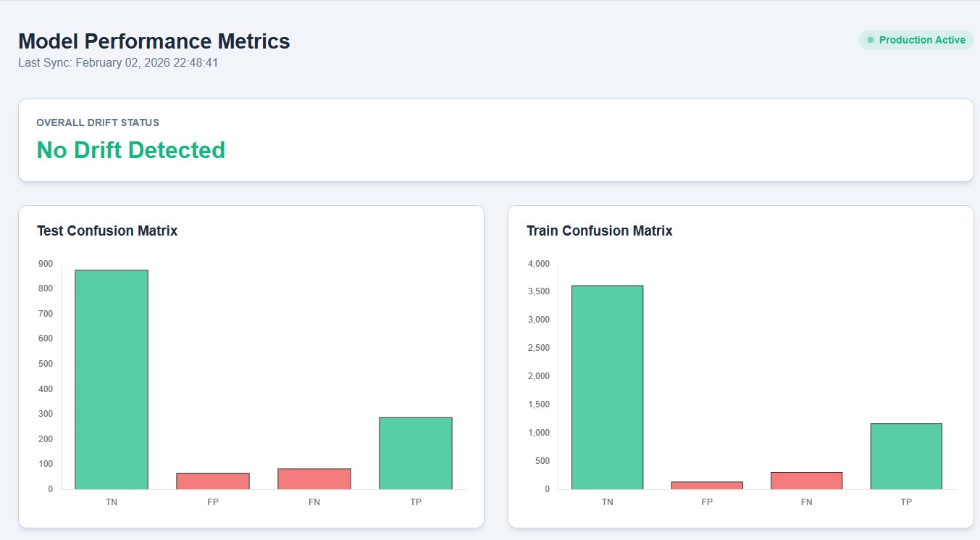The image size is (980, 540).
Task: Click the 4,000 y-axis label in Train chart
Action: pyautogui.click(x=538, y=264)
